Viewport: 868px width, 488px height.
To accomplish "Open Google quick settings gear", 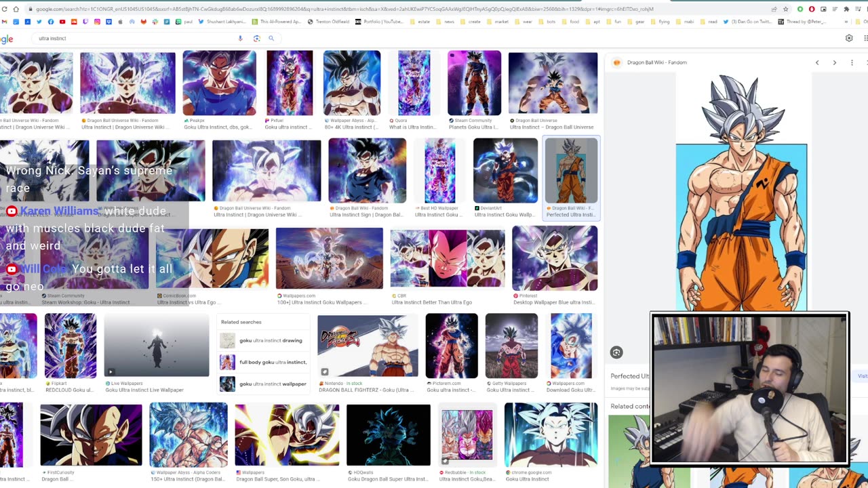I will [849, 39].
